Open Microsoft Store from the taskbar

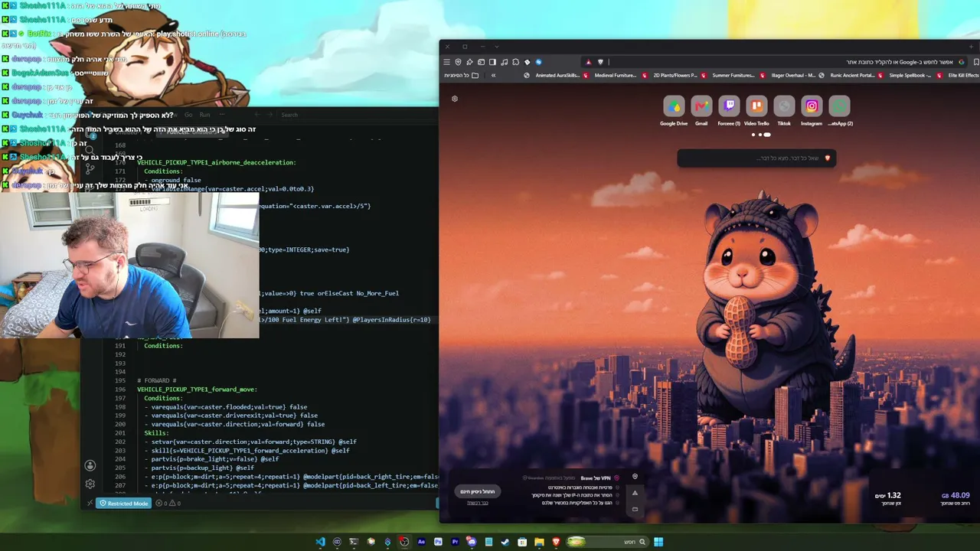click(x=522, y=542)
